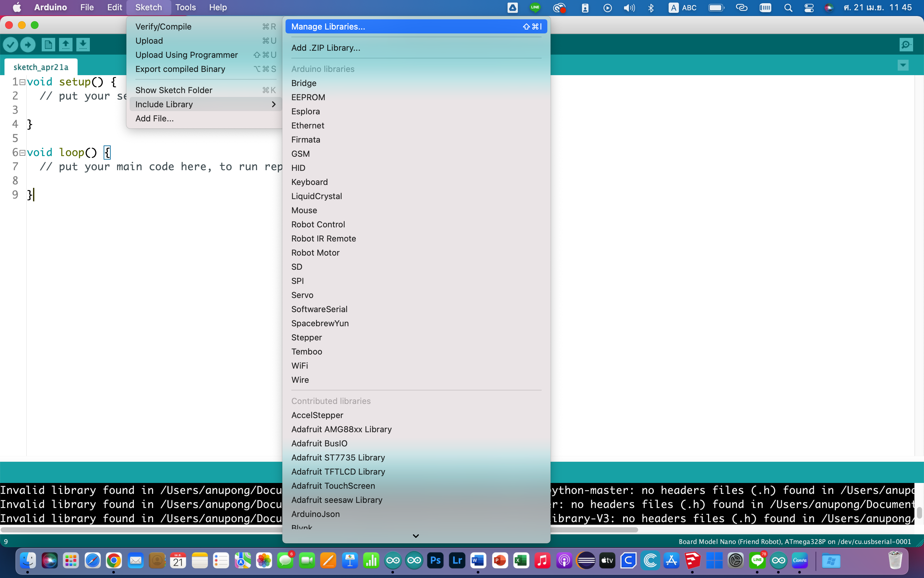Viewport: 924px width, 578px height.
Task: Open the Tools menu
Action: (185, 7)
